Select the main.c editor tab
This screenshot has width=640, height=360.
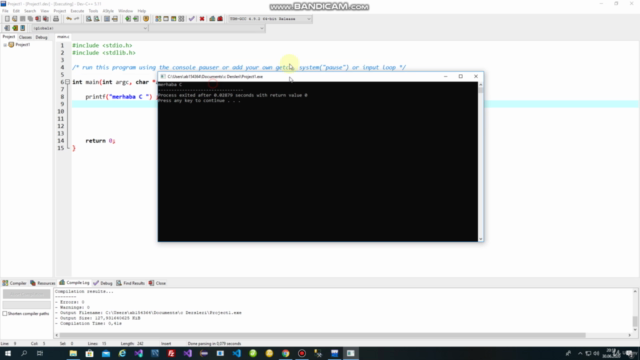[x=63, y=37]
